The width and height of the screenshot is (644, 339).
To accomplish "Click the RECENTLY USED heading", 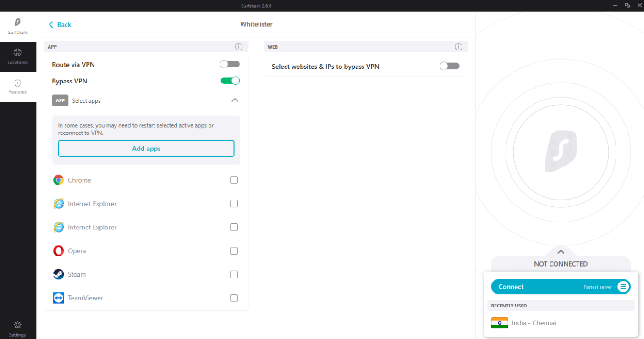I will [x=509, y=306].
